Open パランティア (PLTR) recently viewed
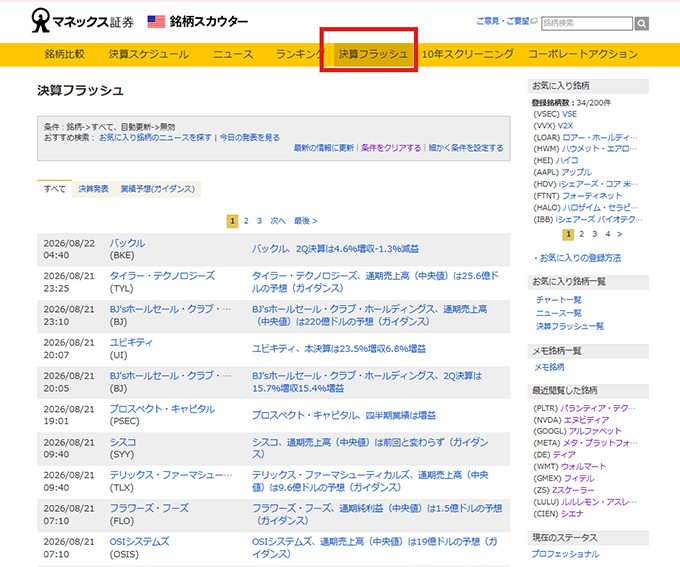680x567 pixels. (x=598, y=408)
